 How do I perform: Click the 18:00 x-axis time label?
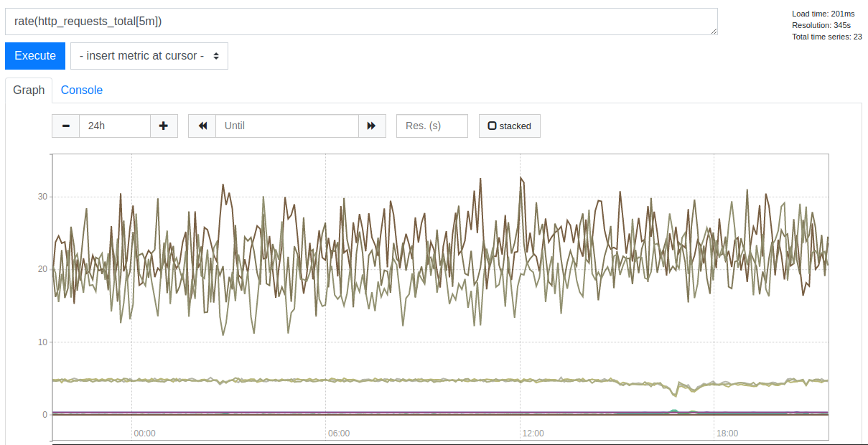pyautogui.click(x=727, y=434)
